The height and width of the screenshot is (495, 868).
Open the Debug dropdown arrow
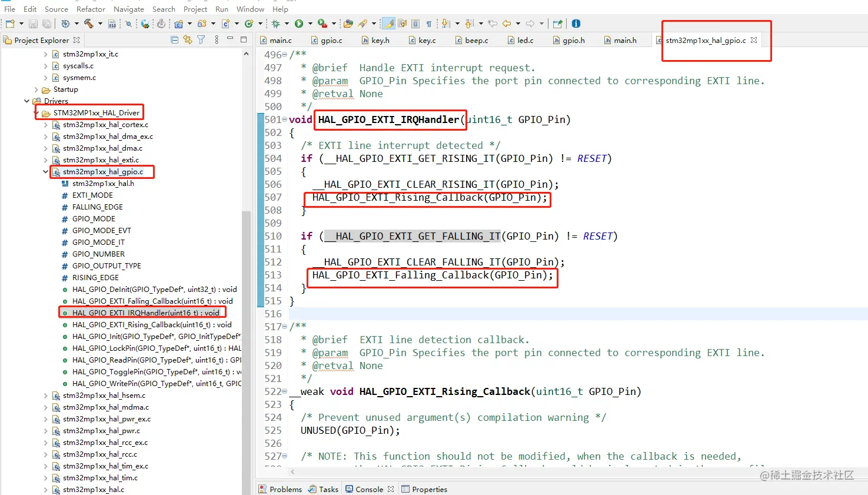(x=287, y=24)
